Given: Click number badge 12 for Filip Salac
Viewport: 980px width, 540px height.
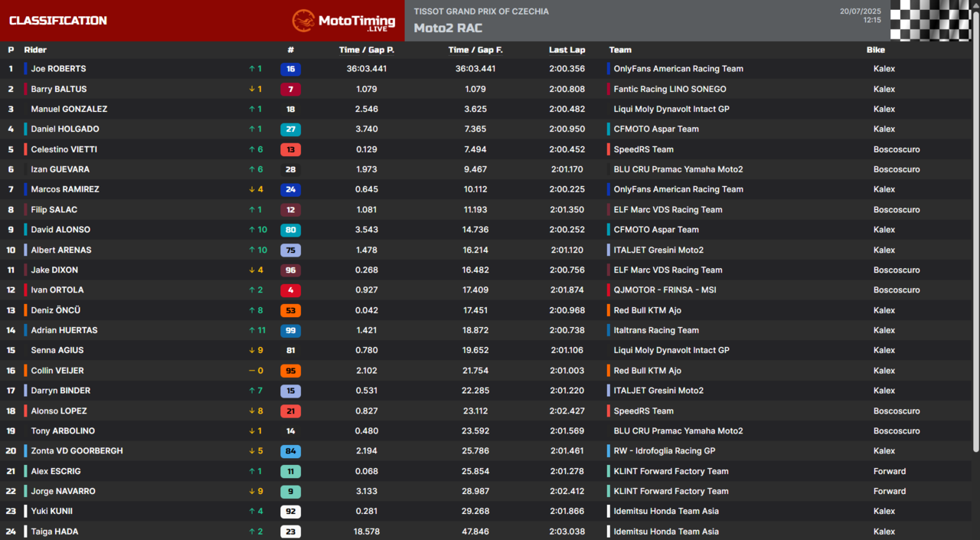Looking at the screenshot, I should (x=290, y=210).
